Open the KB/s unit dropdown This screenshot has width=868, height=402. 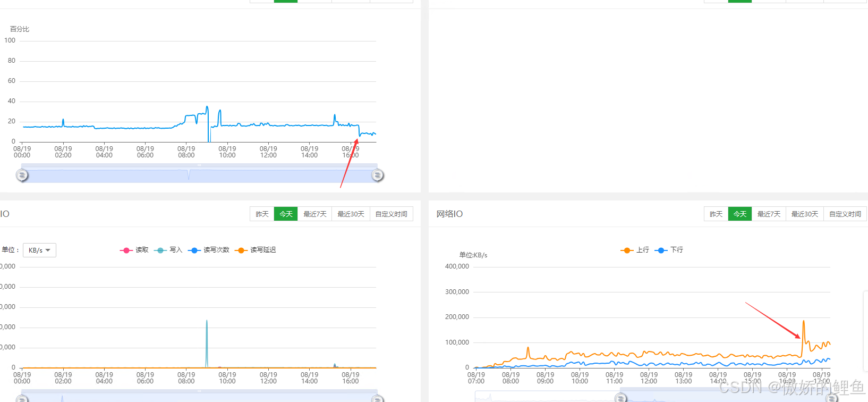39,250
